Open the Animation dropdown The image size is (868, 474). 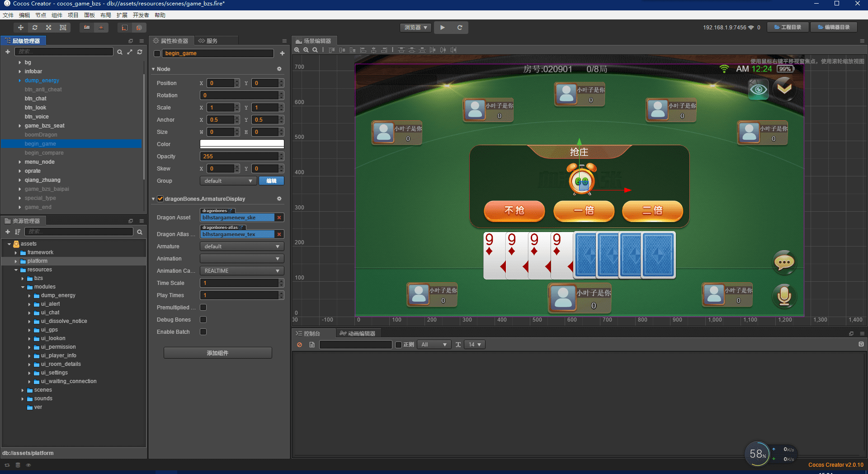(242, 259)
